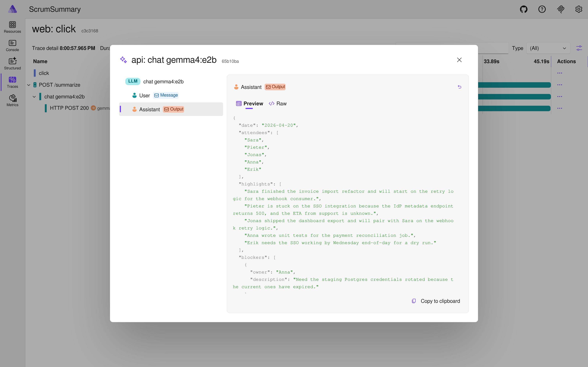The height and width of the screenshot is (367, 588).
Task: Click the retry icon in the Assistant output
Action: (459, 87)
